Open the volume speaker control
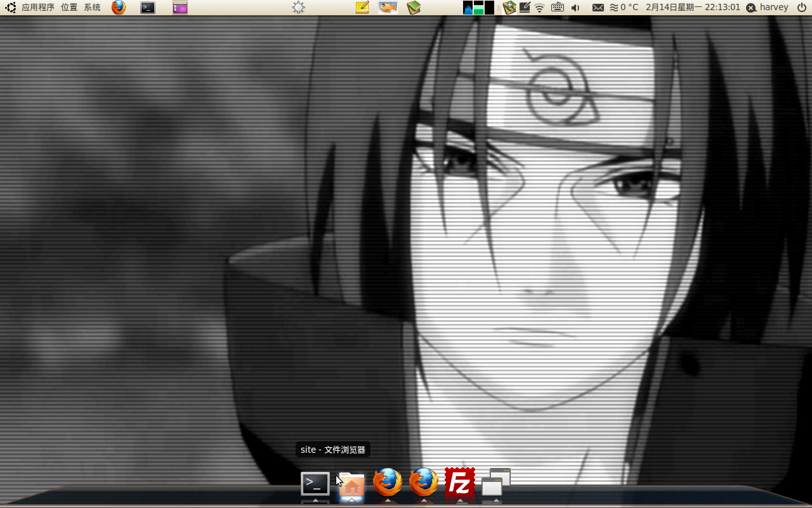 tap(575, 8)
